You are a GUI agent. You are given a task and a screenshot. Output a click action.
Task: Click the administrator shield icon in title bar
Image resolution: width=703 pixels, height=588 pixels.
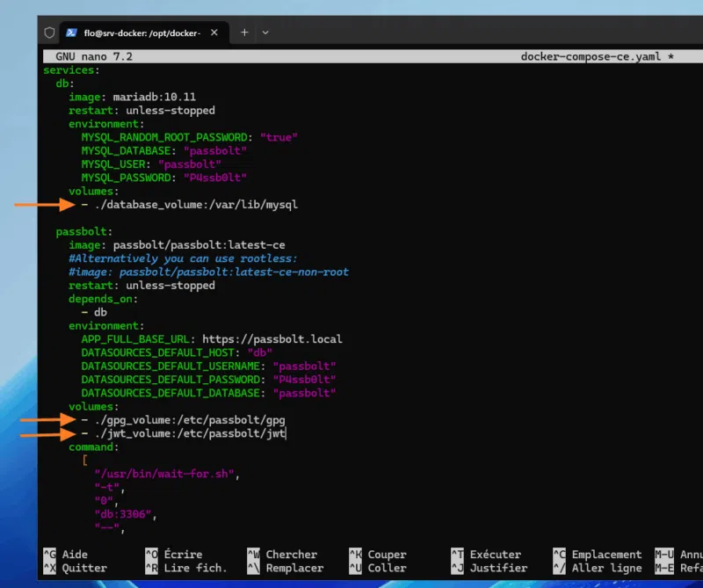pyautogui.click(x=50, y=33)
